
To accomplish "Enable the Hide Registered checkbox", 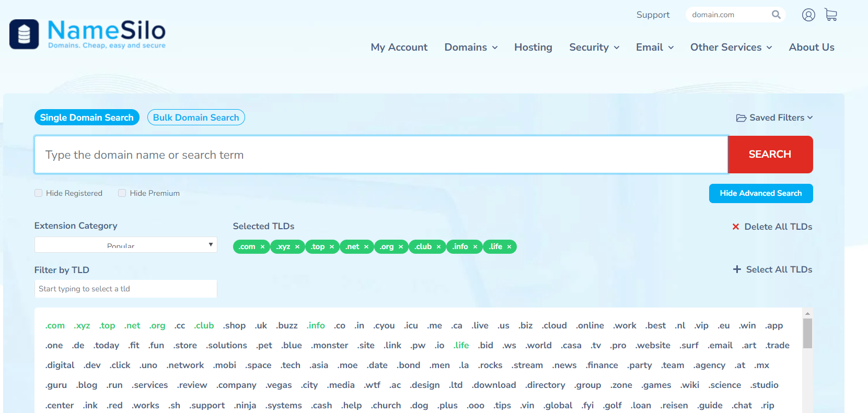I will click(38, 193).
